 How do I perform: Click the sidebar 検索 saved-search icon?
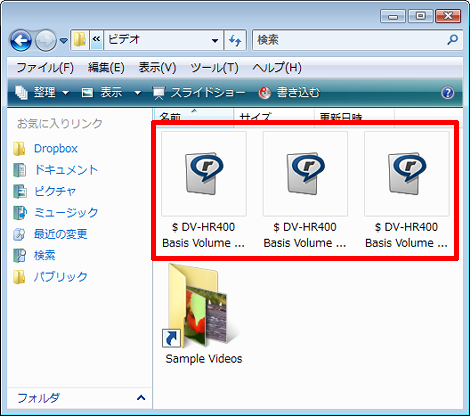tap(19, 255)
